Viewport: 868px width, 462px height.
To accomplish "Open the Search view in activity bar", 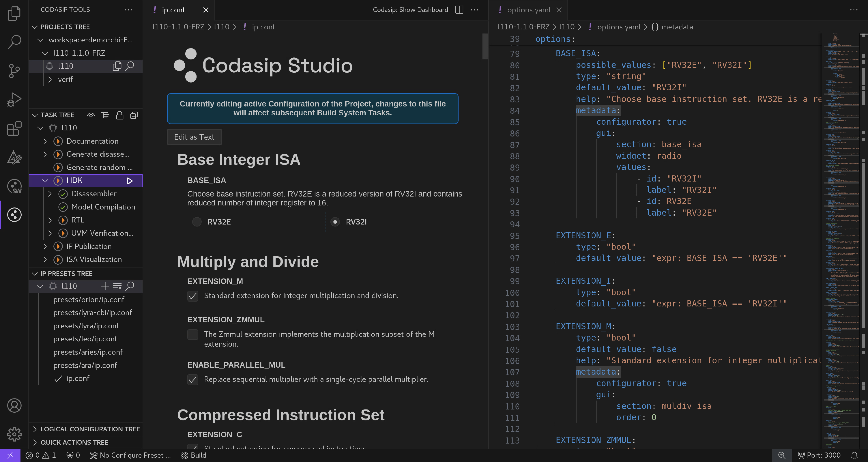I will tap(14, 42).
